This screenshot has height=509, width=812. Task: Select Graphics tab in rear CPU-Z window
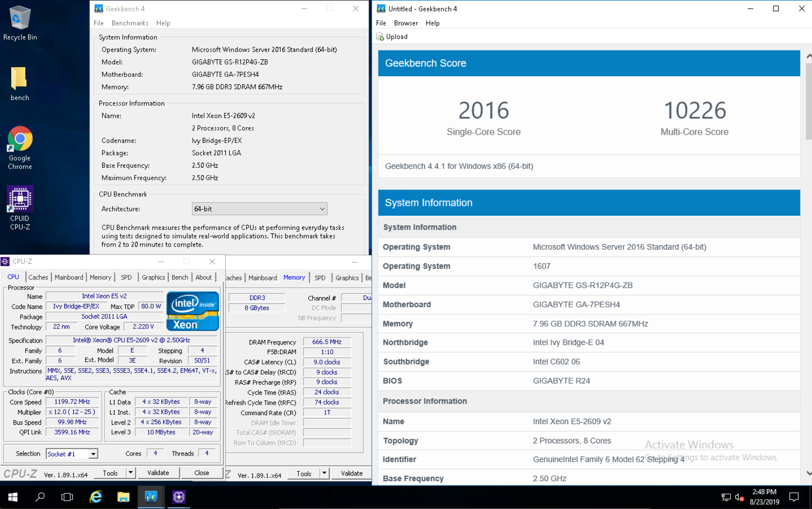(347, 278)
